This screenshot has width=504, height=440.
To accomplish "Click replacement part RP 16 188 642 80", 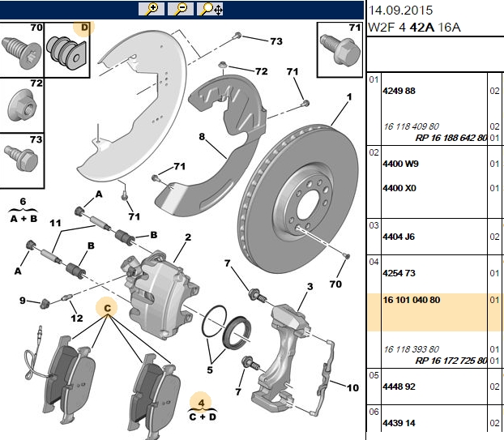I will tap(451, 138).
